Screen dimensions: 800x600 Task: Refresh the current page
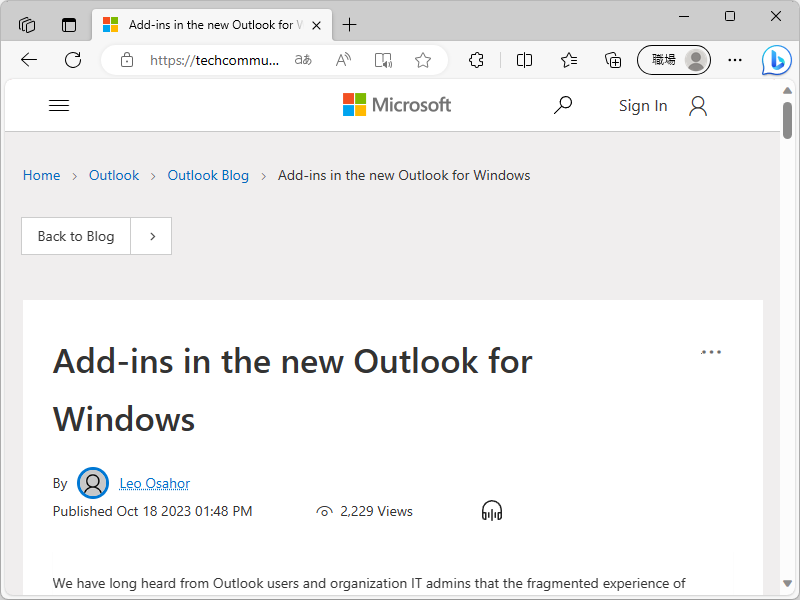pyautogui.click(x=73, y=60)
